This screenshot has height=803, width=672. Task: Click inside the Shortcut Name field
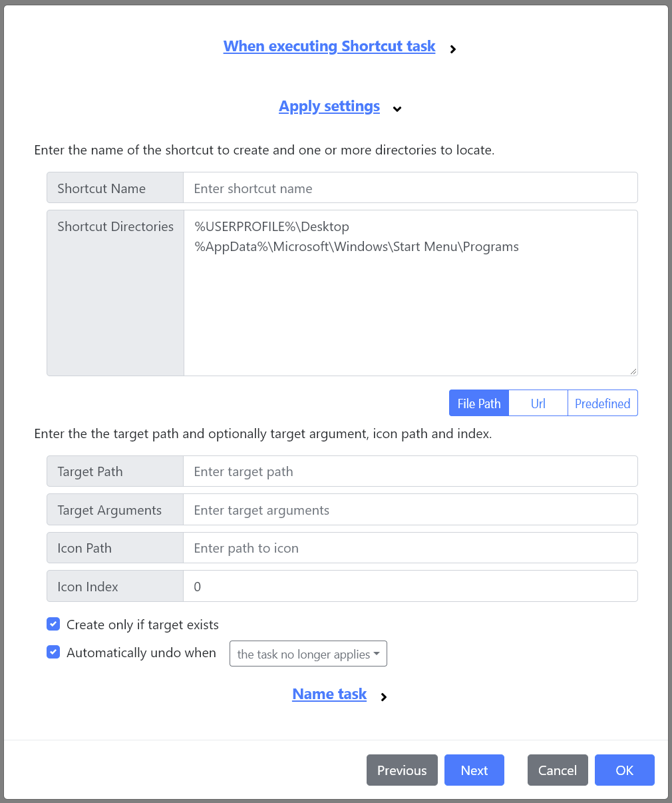click(410, 188)
